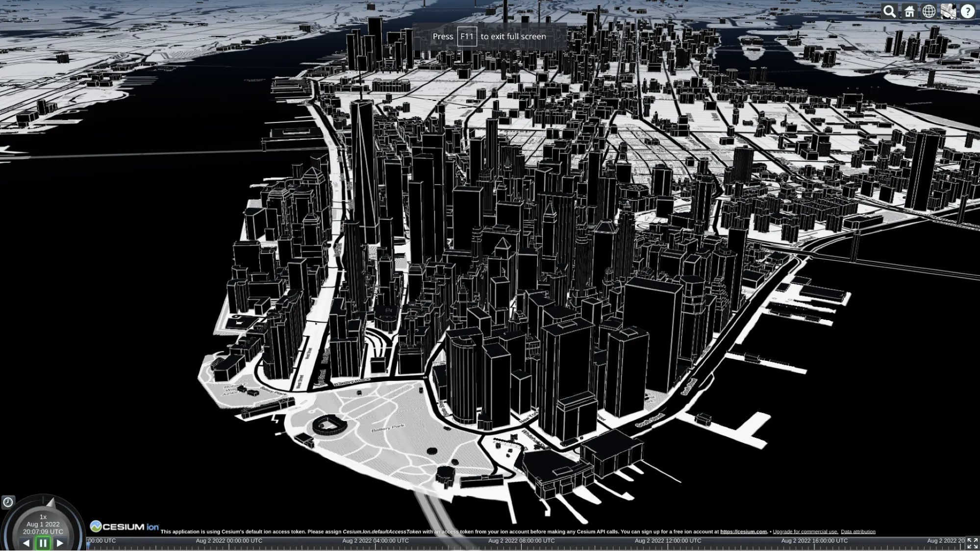Click timeline at Aug 2 2022 04:00:00 UTC

376,541
